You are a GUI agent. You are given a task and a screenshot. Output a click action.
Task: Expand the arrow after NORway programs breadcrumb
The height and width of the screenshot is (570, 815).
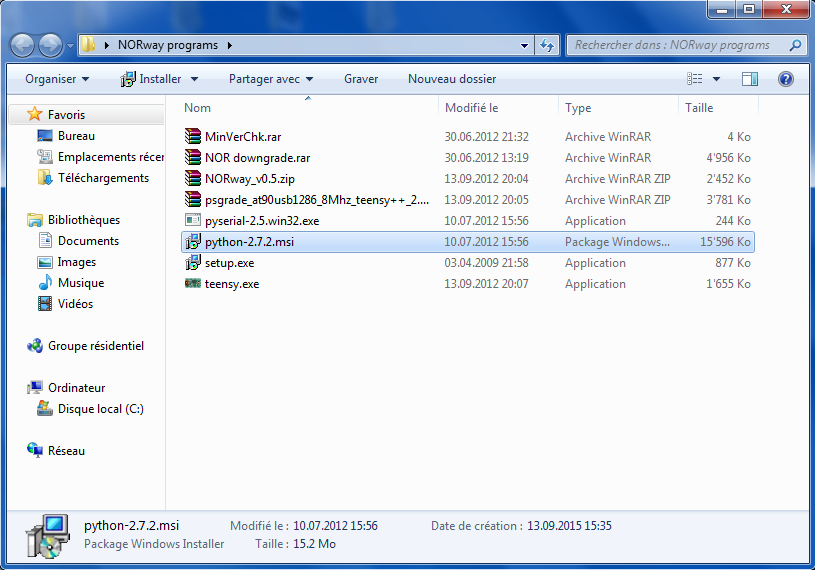pyautogui.click(x=229, y=46)
